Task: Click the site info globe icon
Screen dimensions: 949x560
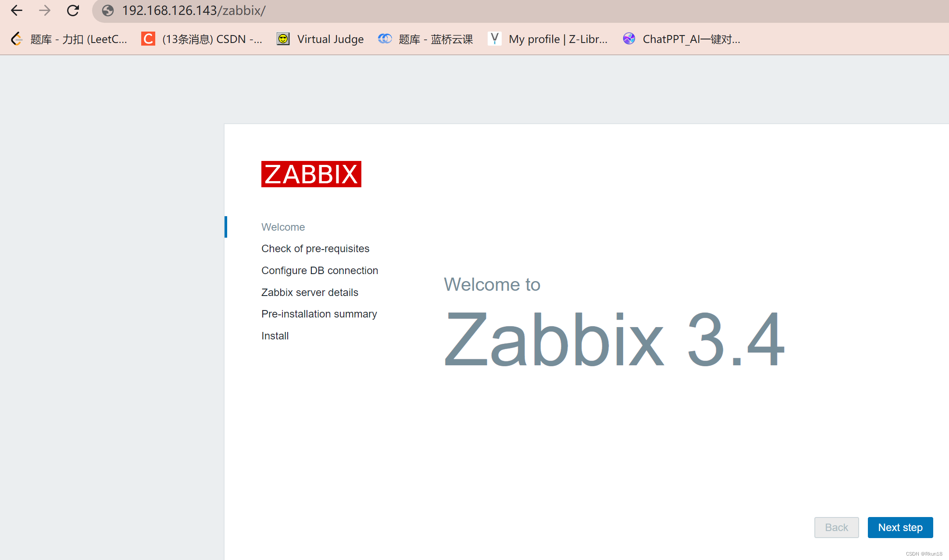Action: tap(108, 11)
